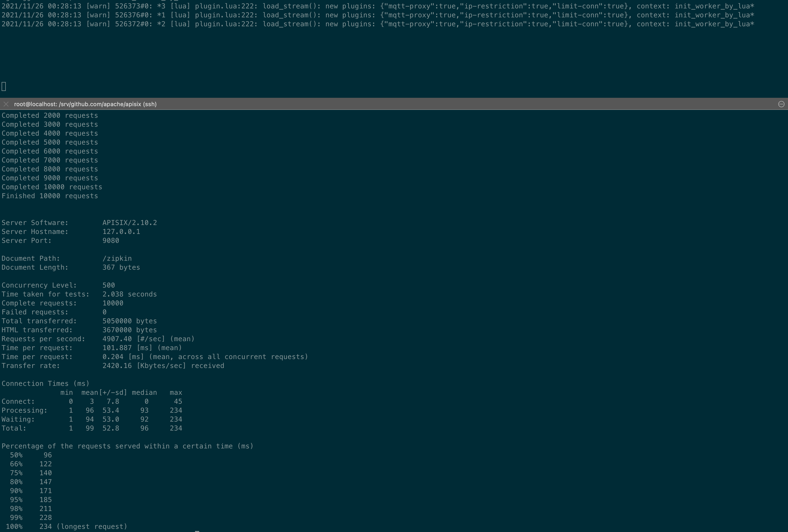Click the Finished 10000 requests line

pyautogui.click(x=50, y=196)
